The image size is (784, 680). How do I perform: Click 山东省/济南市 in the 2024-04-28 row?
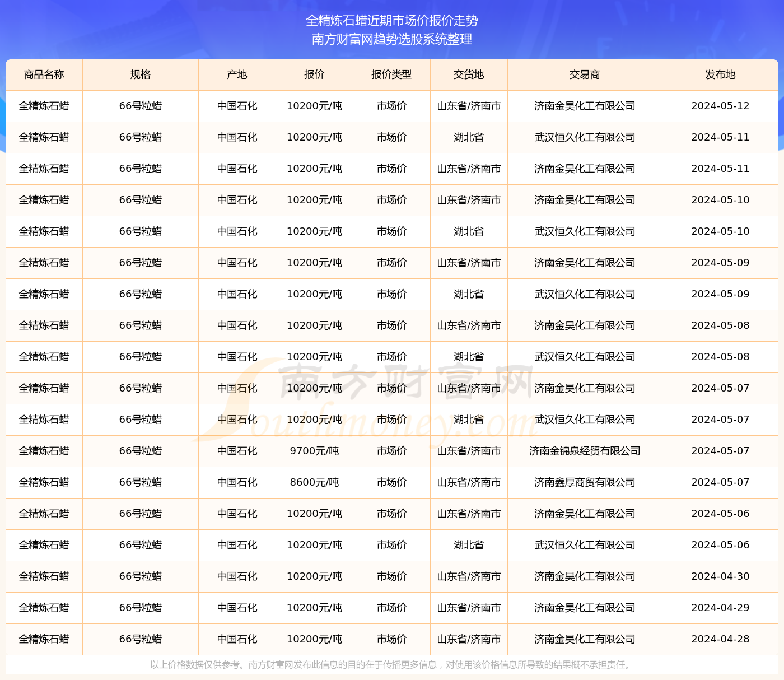(469, 639)
